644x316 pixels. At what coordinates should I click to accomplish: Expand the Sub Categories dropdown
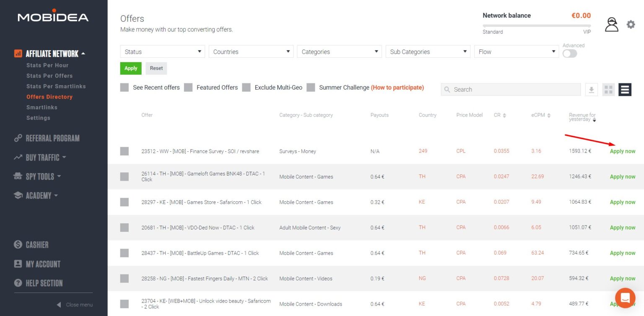coord(428,52)
